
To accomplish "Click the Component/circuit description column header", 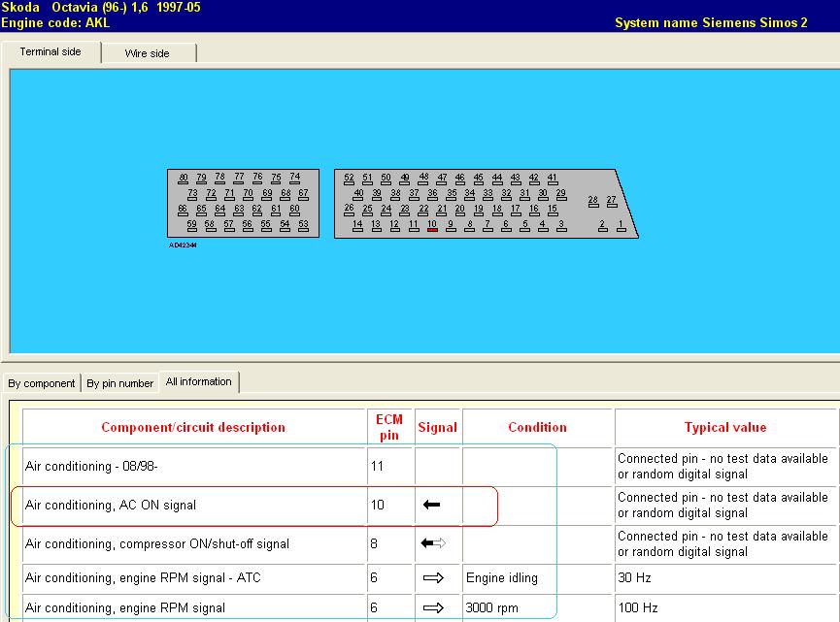I will (193, 427).
